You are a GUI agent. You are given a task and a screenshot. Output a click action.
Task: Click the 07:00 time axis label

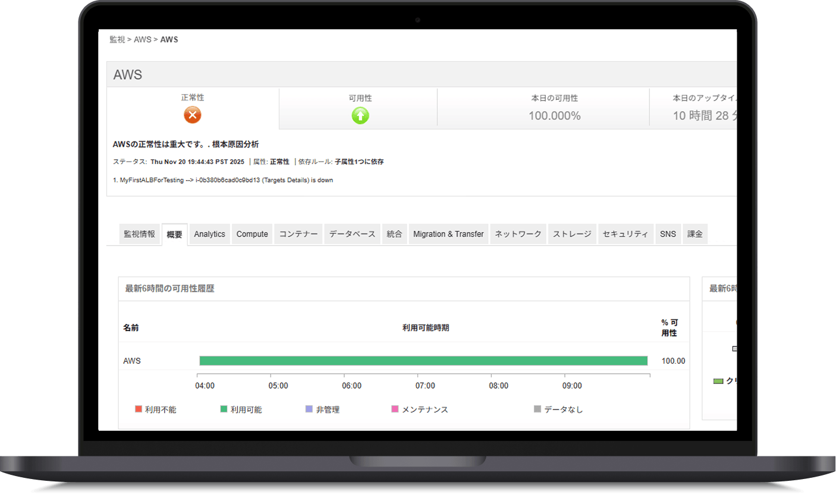[x=425, y=386]
